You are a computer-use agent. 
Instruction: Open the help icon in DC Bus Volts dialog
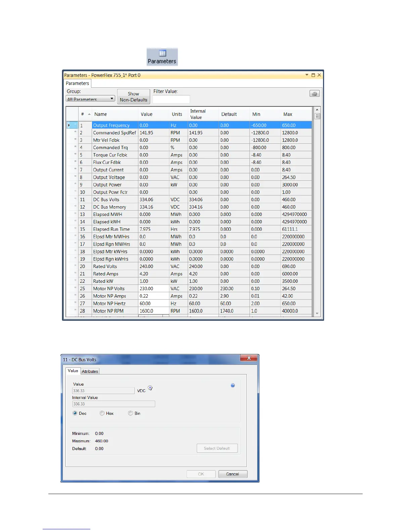[x=233, y=386]
